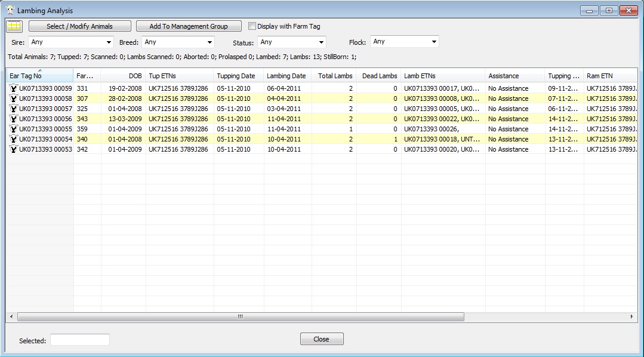Maximize the Lambing Analysis window
This screenshot has height=357, width=644.
(x=609, y=11)
